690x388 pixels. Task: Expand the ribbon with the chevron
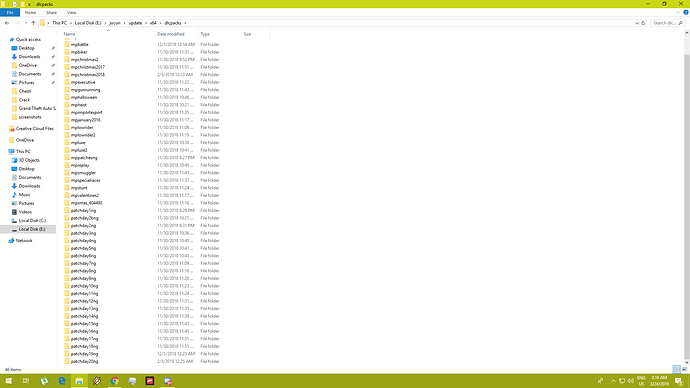point(678,13)
